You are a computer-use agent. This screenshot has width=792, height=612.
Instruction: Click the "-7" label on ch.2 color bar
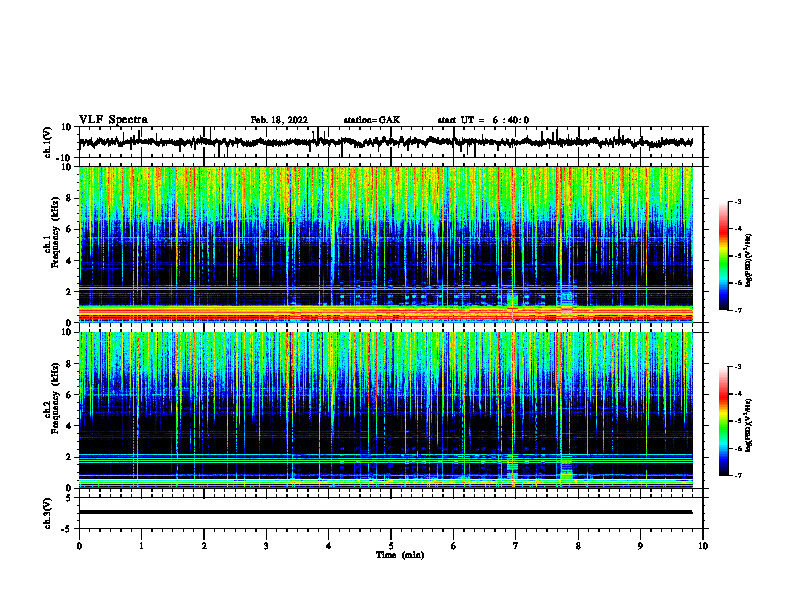pyautogui.click(x=737, y=476)
